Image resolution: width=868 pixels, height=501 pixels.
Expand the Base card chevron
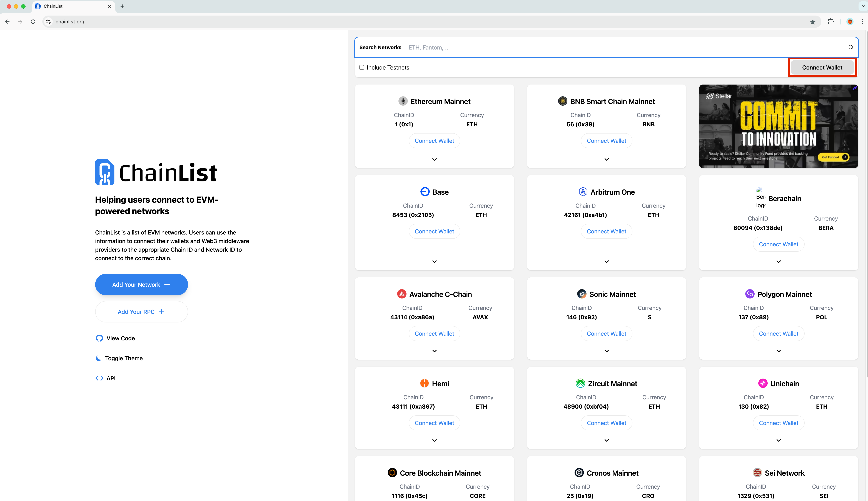pos(435,261)
